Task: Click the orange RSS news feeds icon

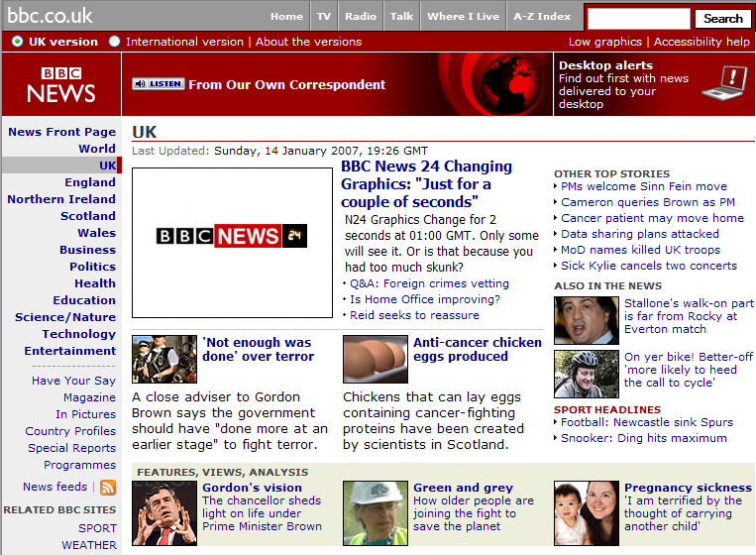Action: click(108, 487)
